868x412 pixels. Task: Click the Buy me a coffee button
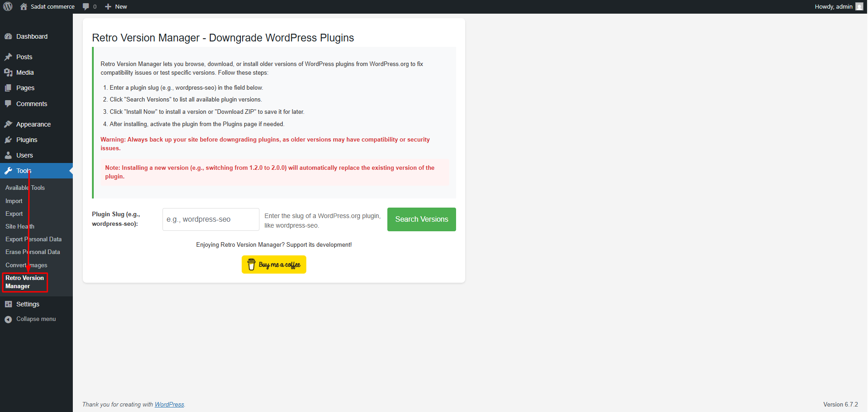tap(274, 264)
